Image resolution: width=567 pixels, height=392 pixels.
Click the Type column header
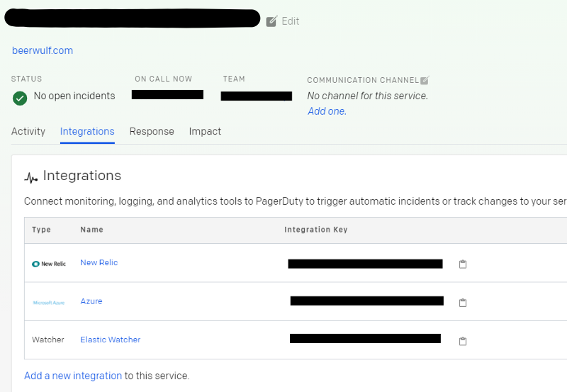click(41, 230)
